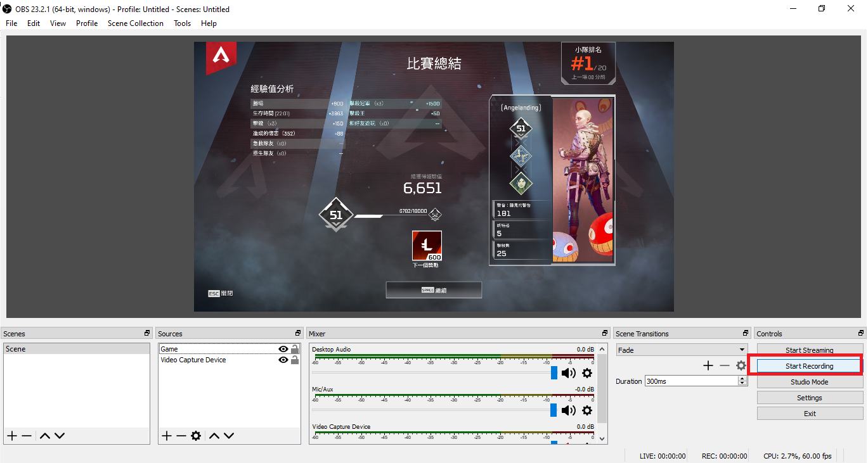Remove scene transition with minus icon
This screenshot has width=868, height=463.
[725, 365]
